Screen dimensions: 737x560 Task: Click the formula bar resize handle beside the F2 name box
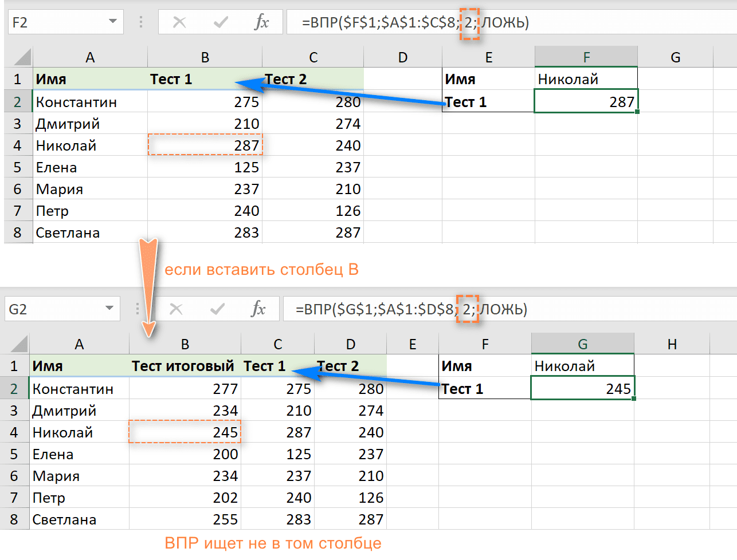141,22
